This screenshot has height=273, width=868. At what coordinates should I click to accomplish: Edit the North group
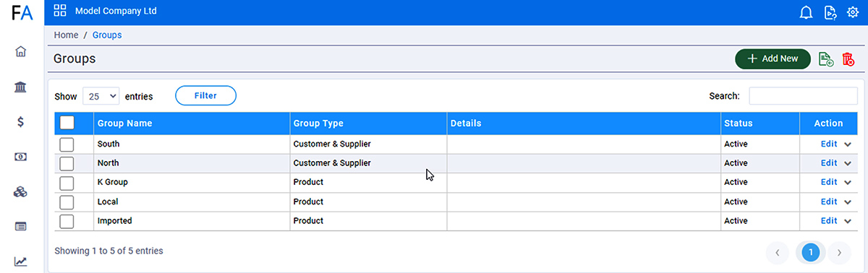829,163
